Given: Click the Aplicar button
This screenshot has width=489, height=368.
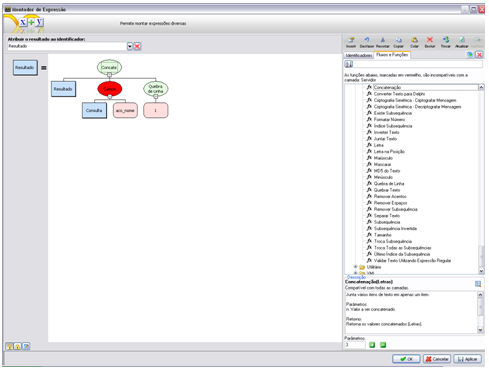Looking at the screenshot, I should point(468,359).
